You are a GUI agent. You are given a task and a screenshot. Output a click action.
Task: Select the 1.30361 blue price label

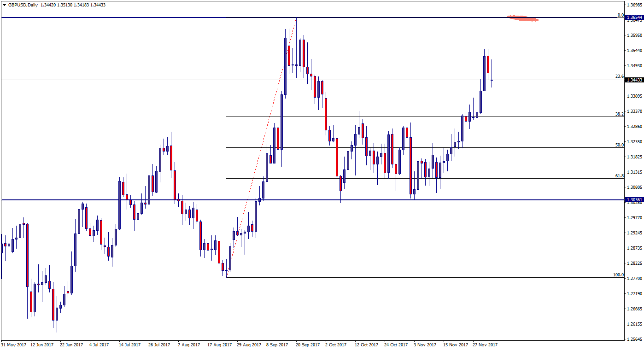[634, 200]
